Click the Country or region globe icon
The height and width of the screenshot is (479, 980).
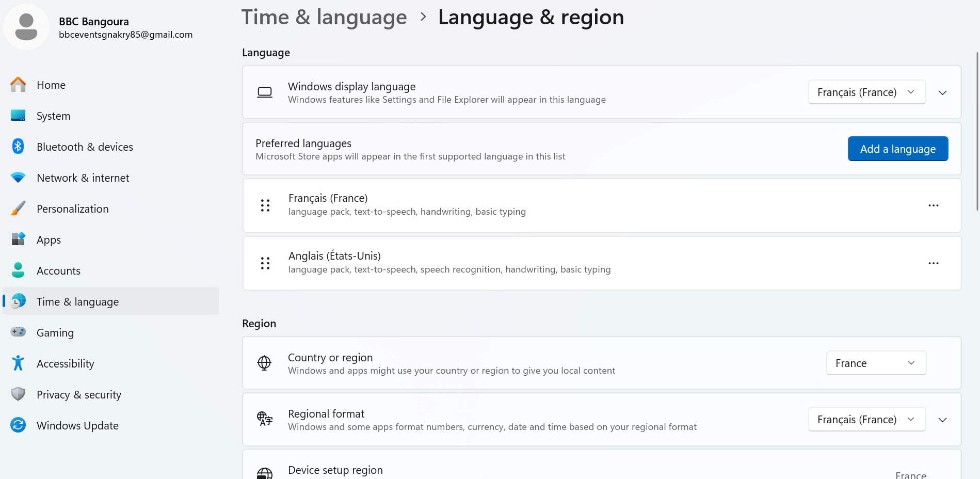264,363
